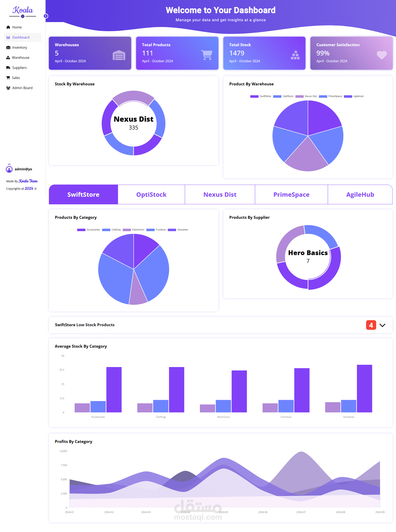Click the red low stock count badge
The height and width of the screenshot is (532, 396).
click(x=371, y=325)
